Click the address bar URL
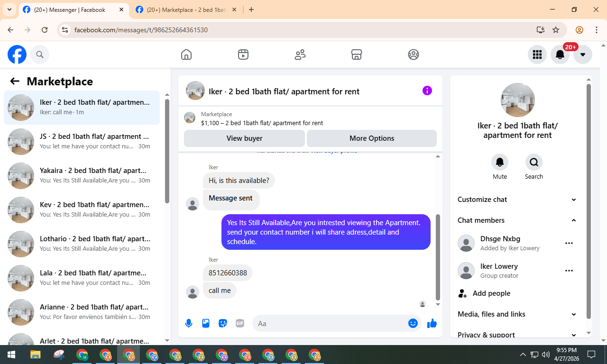Viewport: 607px width, 364px height. point(141,30)
